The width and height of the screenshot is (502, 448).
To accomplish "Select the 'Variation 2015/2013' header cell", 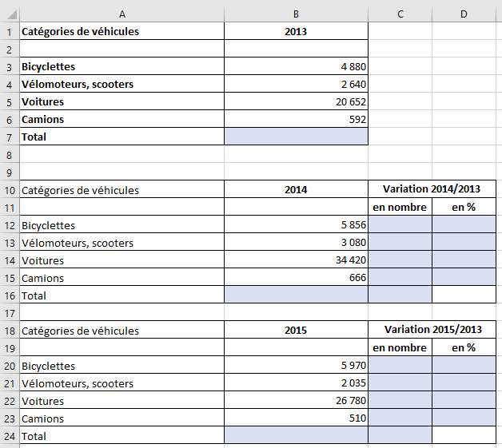I will click(x=432, y=331).
